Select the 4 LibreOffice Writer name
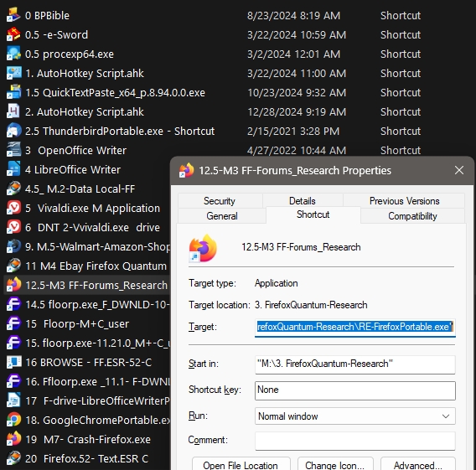Screen dimensions: 476x470 point(73,169)
